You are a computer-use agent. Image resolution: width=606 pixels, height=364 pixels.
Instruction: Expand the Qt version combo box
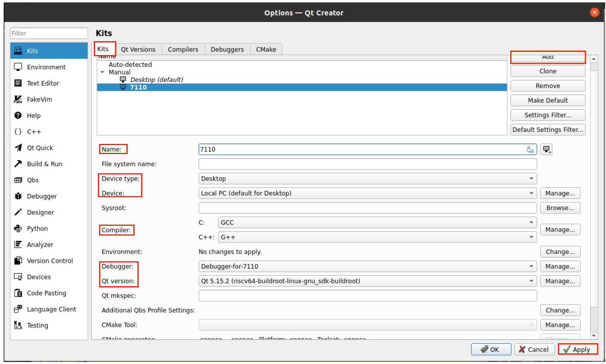(x=367, y=281)
